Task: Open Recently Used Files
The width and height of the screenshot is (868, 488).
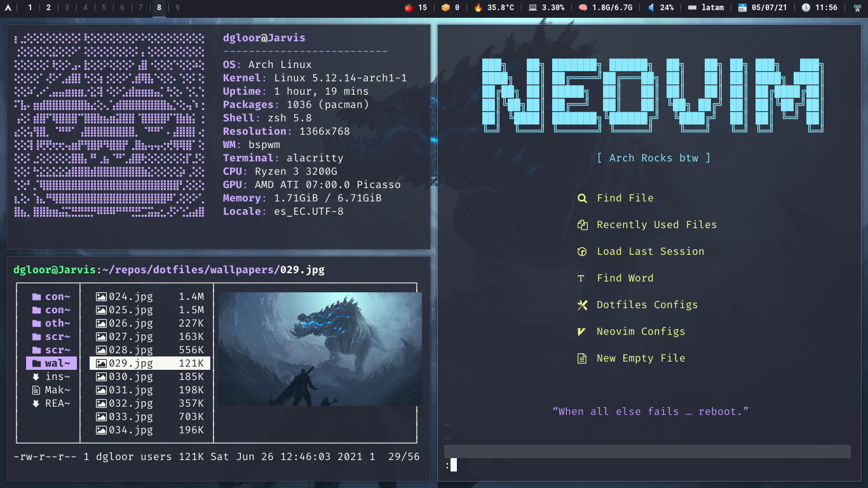Action: coord(656,225)
